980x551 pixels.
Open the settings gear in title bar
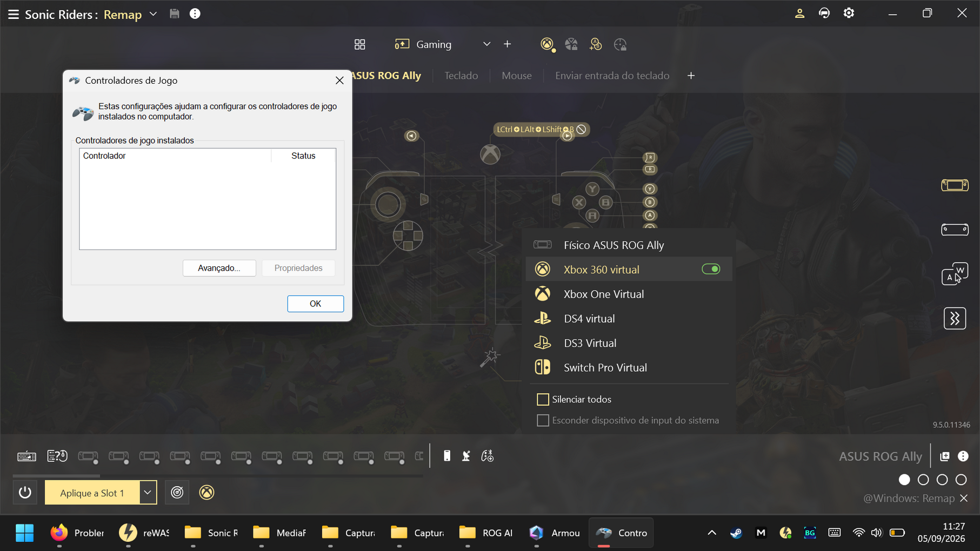pos(849,14)
